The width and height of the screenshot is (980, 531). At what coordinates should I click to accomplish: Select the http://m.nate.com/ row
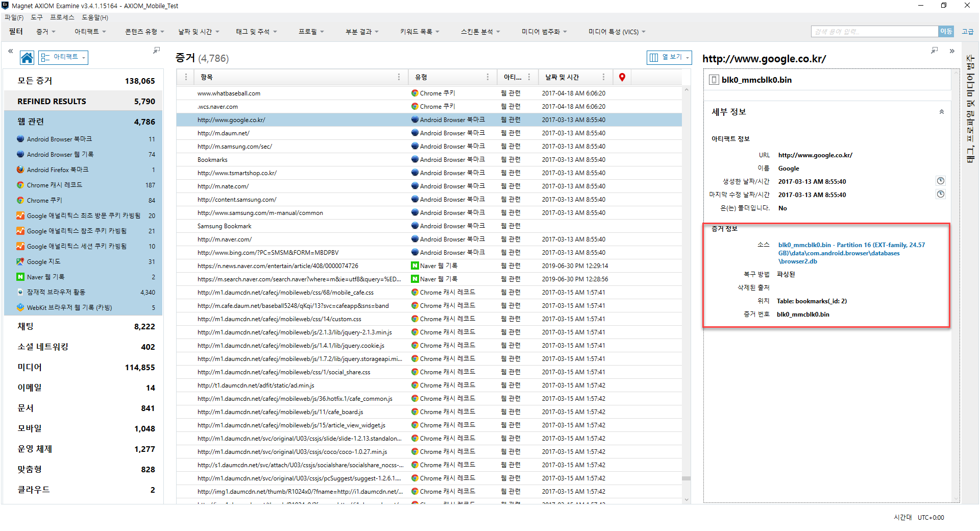click(429, 186)
